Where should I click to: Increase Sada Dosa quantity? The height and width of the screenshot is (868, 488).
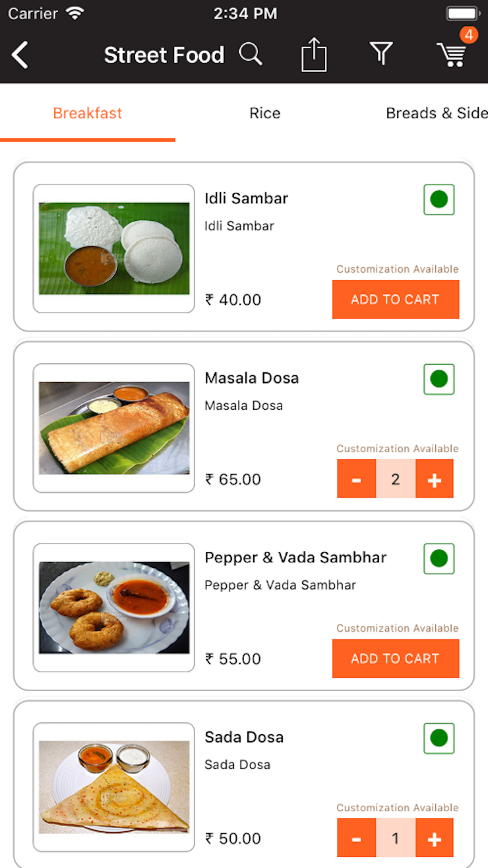[x=434, y=839]
